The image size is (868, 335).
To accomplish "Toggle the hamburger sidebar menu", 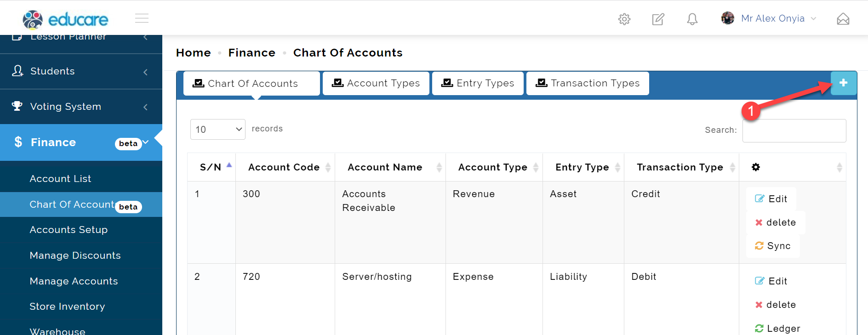I will click(142, 18).
